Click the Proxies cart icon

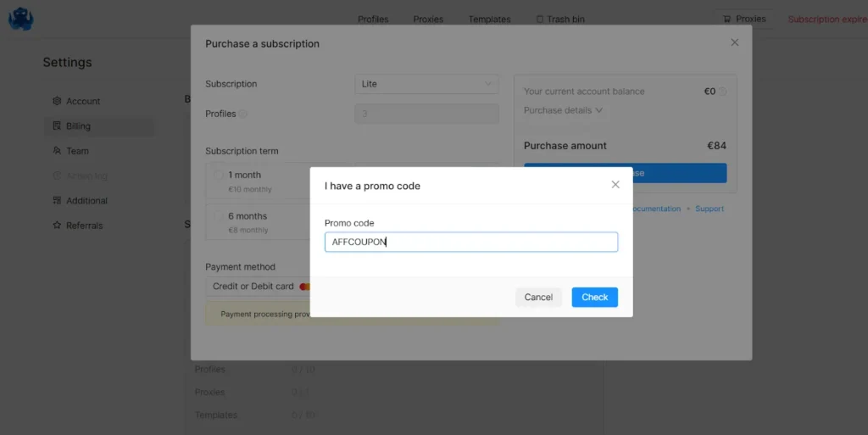click(726, 19)
